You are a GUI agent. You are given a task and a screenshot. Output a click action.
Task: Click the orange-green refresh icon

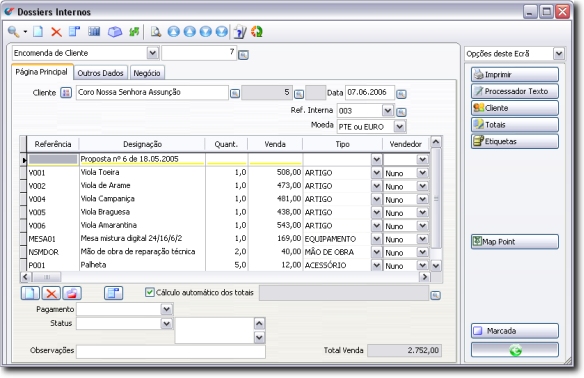[257, 32]
